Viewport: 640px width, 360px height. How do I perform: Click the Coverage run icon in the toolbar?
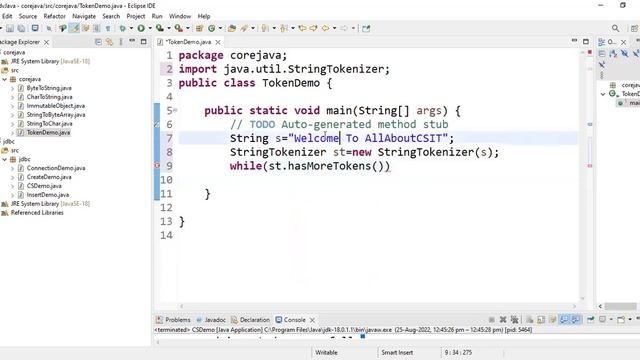pos(160,28)
